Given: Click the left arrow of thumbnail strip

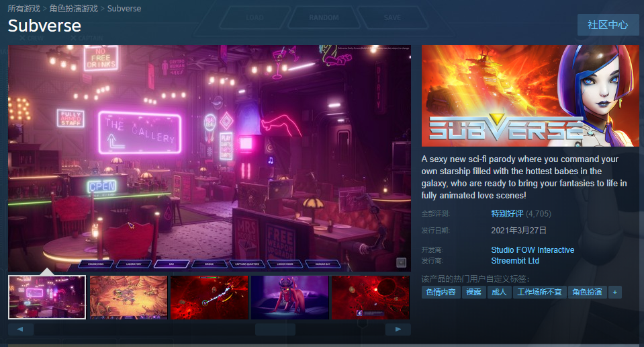Looking at the screenshot, I should tap(21, 329).
